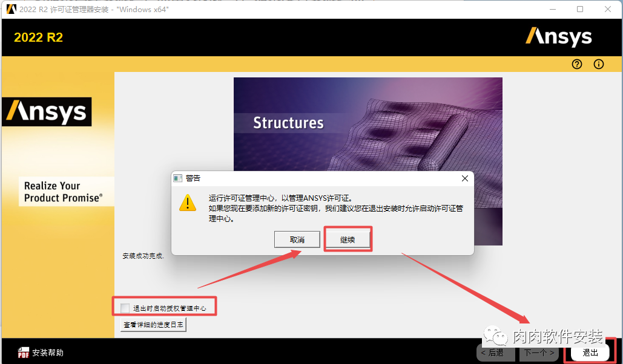
Task: Click the 继续 button in warning dialog
Action: 348,239
